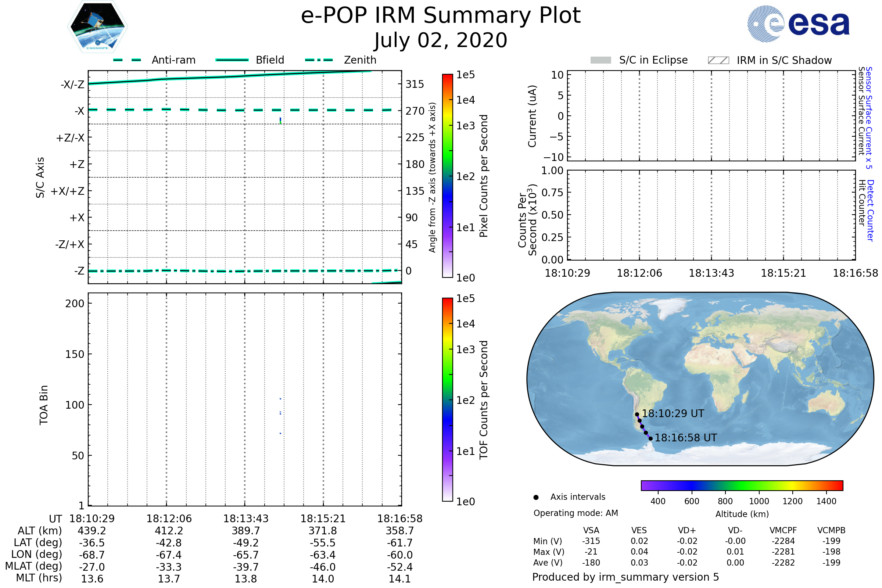
Task: Click the Axis intervals black dot marker
Action: coord(536,498)
